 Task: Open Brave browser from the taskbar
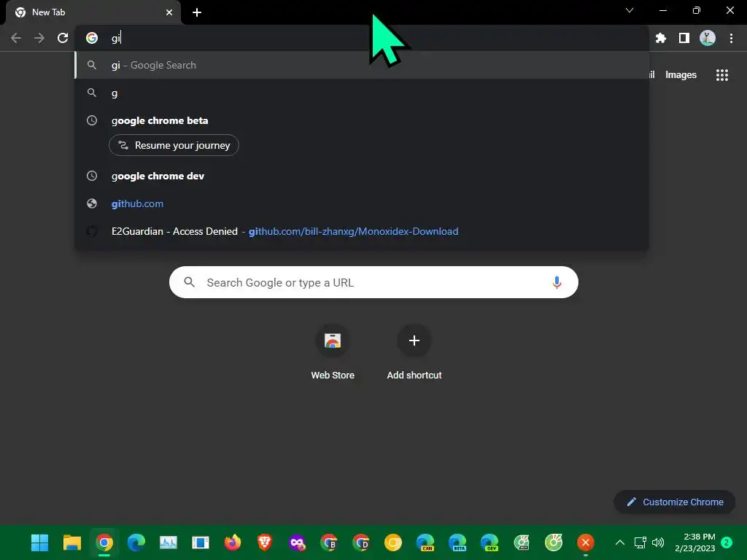click(264, 542)
